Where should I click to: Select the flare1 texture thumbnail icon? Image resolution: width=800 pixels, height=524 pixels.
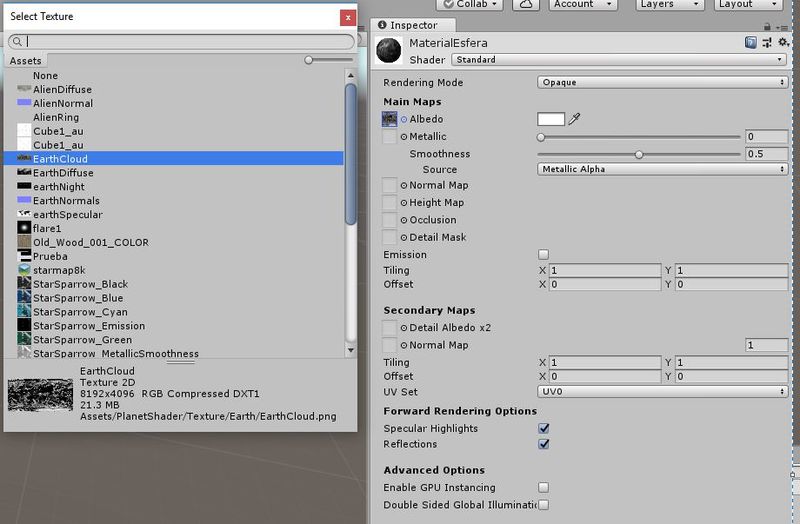(24, 228)
